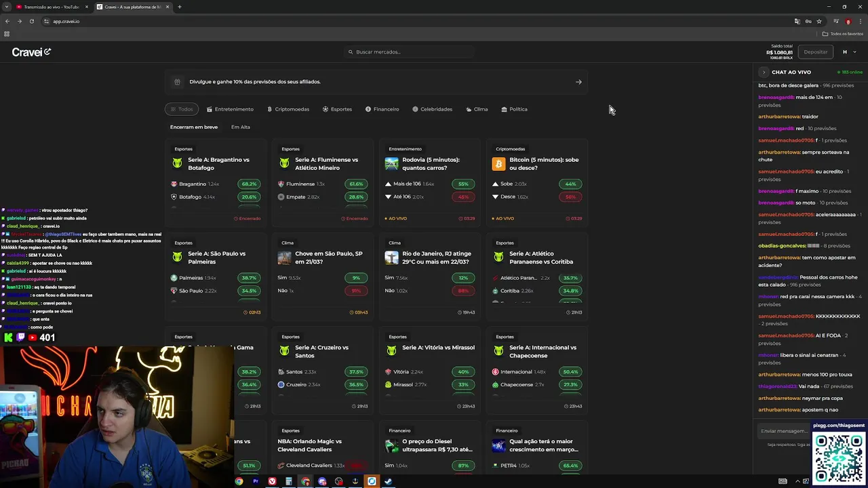
Task: Pick Empate 28.6% outcome
Action: [x=356, y=197]
